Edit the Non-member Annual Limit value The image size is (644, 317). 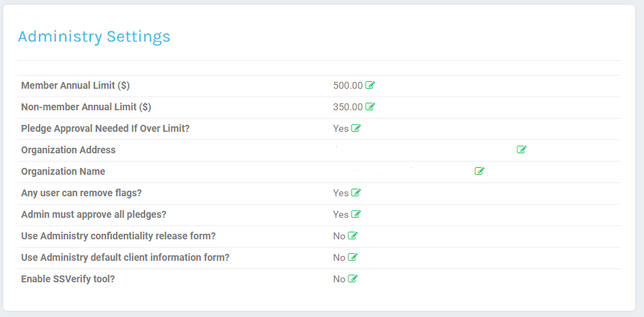pyautogui.click(x=370, y=107)
